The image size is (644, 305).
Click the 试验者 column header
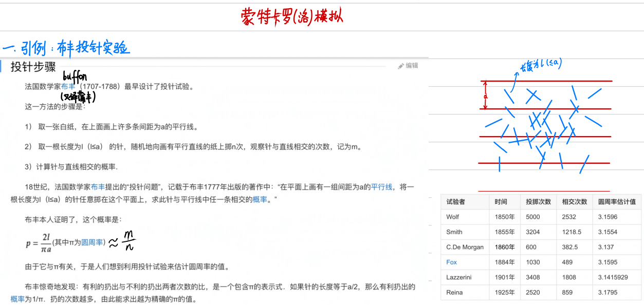point(456,202)
